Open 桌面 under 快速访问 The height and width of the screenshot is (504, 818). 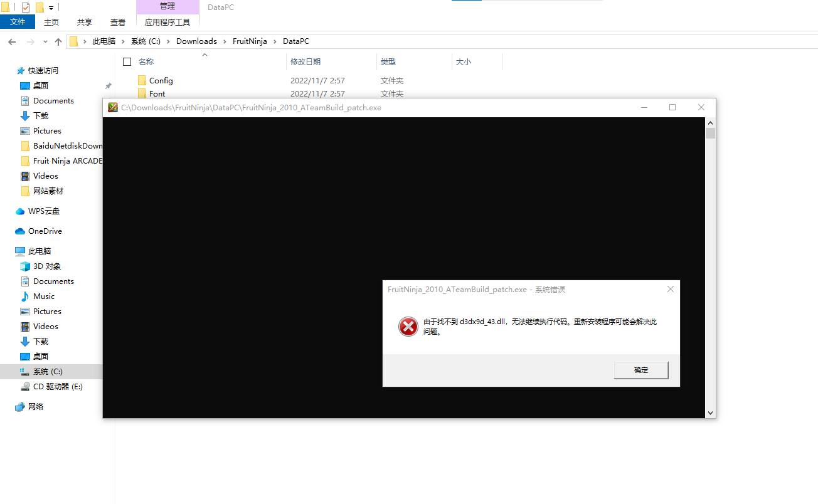pos(41,86)
